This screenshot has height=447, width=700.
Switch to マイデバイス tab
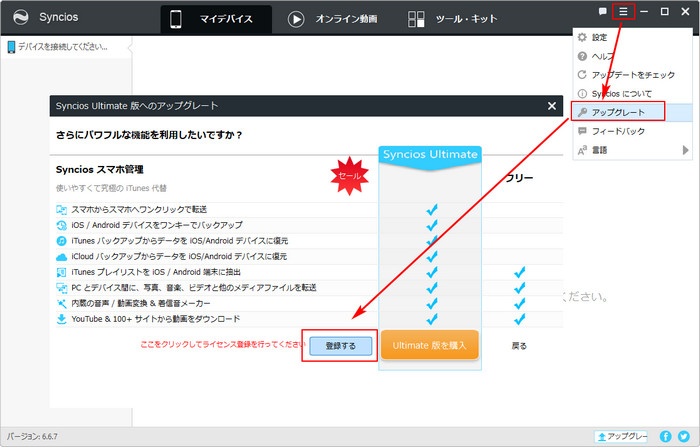pos(216,19)
